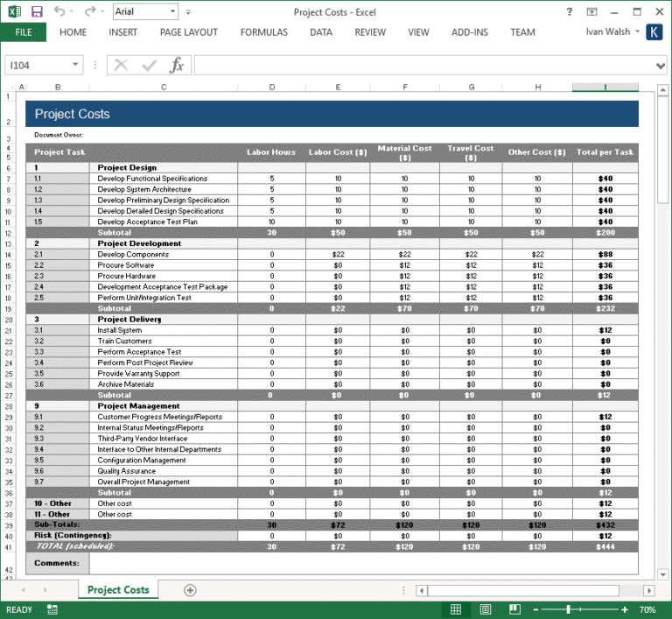Open the TEAM tab
This screenshot has width=672, height=619.
(x=522, y=32)
